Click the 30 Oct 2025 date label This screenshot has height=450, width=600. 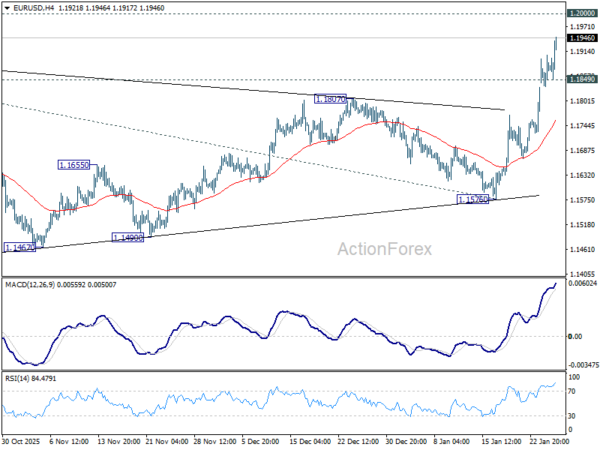tap(21, 441)
